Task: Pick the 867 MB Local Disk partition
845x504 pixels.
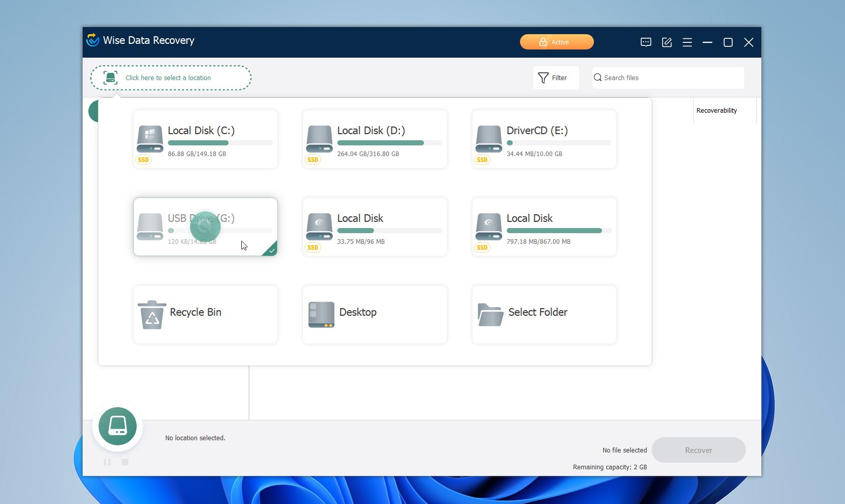Action: coord(544,227)
